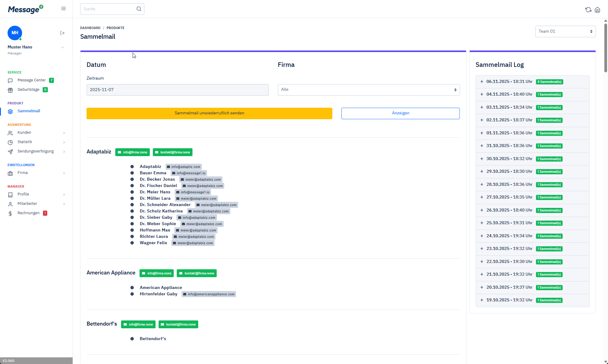Toggle the hamburger sidebar menu icon

point(64,8)
